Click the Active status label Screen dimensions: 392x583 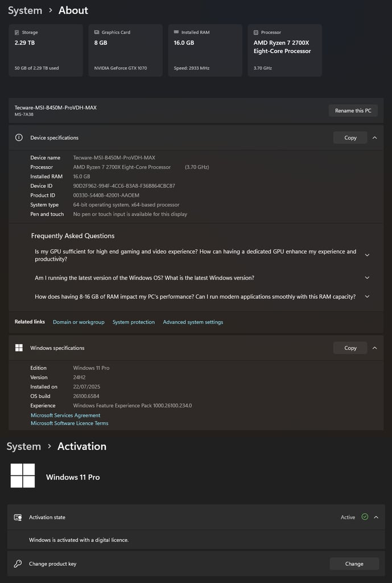coord(348,517)
